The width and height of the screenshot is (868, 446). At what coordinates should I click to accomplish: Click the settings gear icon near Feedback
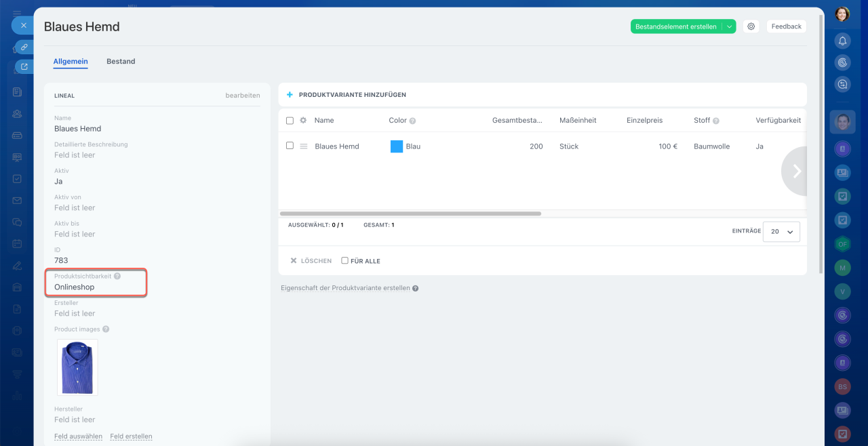click(x=751, y=26)
